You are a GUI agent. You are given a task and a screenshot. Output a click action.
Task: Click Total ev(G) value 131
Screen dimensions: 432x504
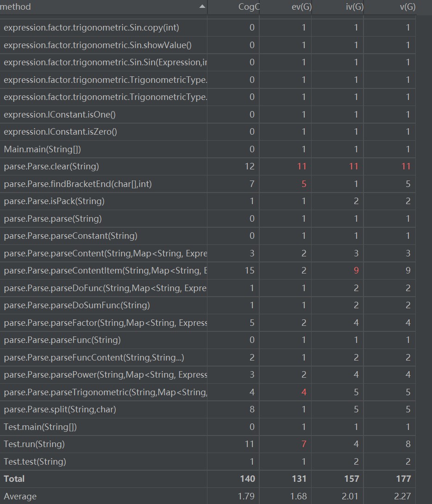299,479
